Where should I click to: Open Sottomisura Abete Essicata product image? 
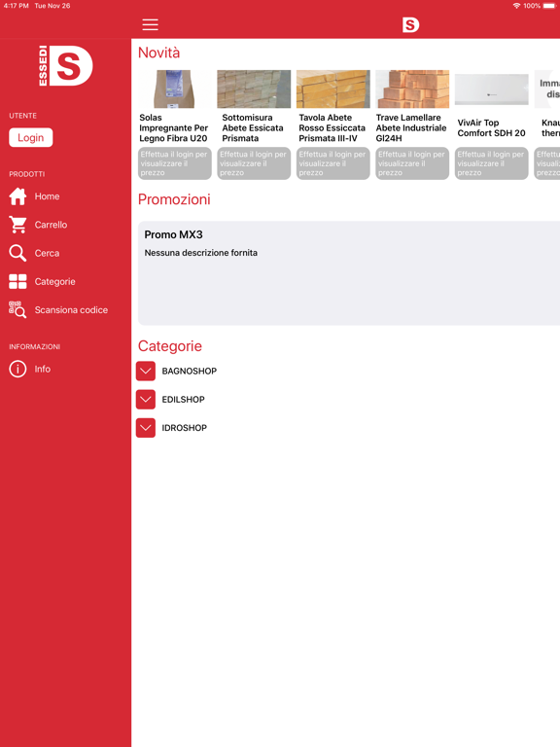254,89
